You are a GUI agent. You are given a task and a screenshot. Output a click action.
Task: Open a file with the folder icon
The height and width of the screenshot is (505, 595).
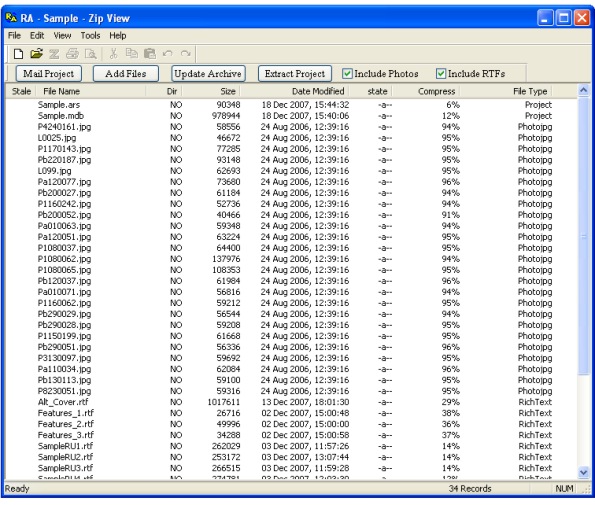point(36,54)
